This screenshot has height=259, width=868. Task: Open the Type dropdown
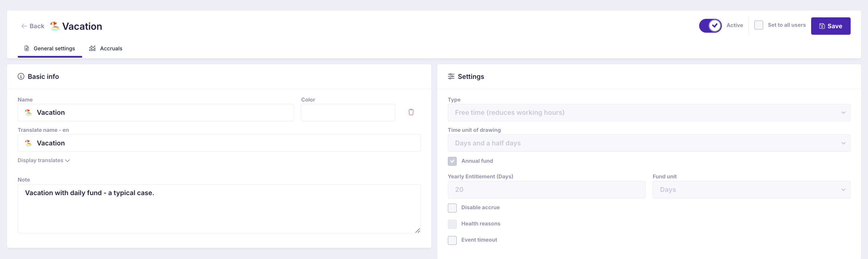(648, 112)
